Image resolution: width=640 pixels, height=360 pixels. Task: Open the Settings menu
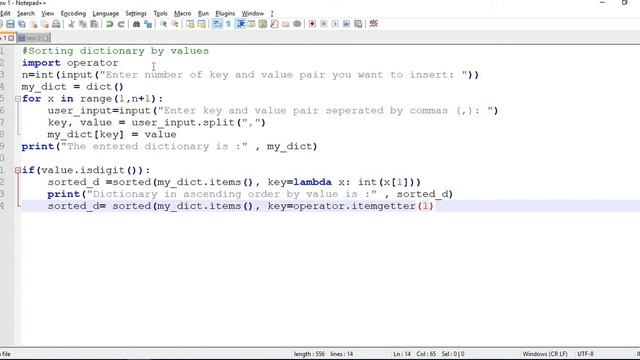[x=136, y=13]
